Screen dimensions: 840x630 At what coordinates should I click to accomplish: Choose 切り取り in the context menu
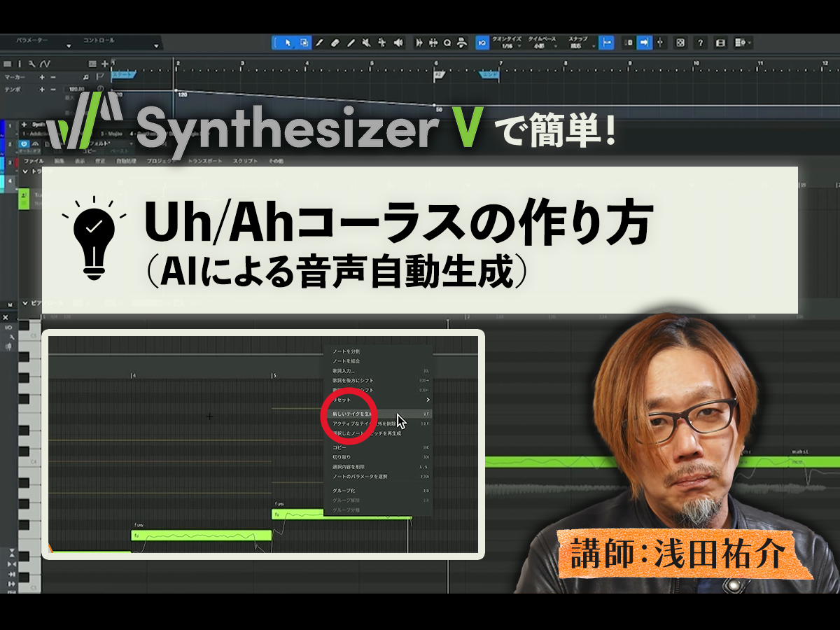[x=378, y=457]
